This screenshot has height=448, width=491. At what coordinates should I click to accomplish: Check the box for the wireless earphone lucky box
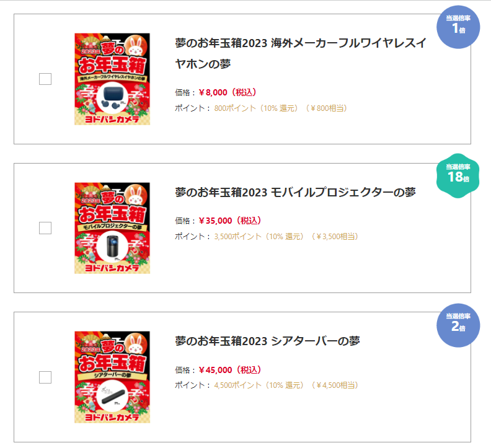[45, 79]
